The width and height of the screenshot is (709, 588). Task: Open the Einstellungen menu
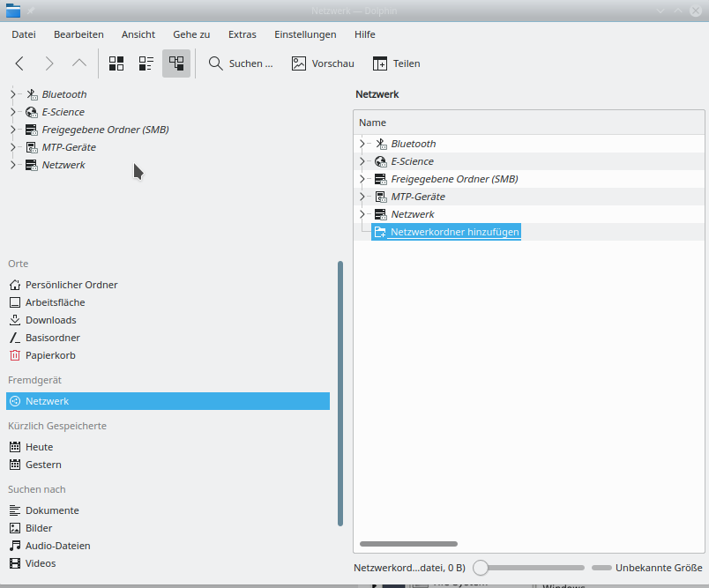click(x=305, y=34)
